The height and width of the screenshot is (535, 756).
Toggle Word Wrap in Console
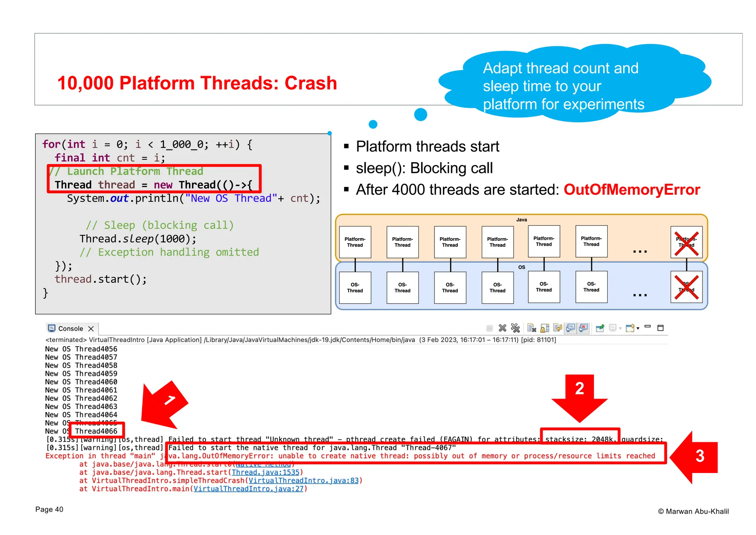point(558,328)
